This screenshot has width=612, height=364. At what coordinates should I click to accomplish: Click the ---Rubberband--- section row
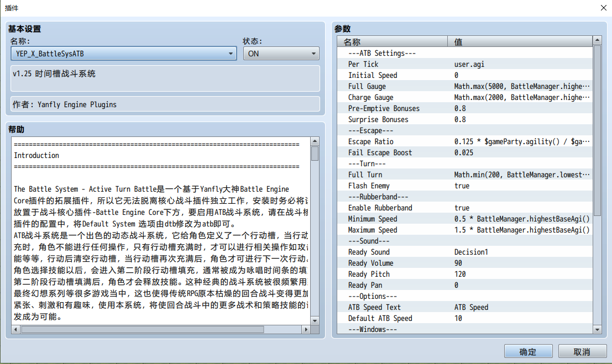coord(465,197)
